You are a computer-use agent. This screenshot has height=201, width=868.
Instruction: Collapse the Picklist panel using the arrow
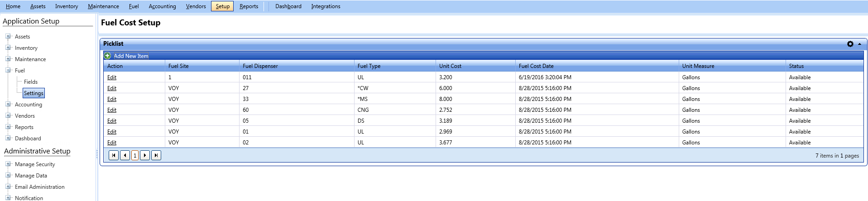click(859, 44)
